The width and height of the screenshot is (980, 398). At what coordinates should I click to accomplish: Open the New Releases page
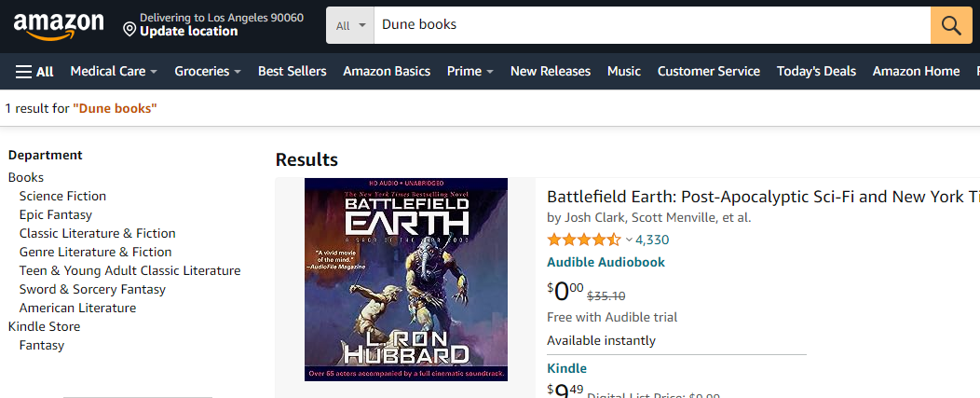click(551, 71)
